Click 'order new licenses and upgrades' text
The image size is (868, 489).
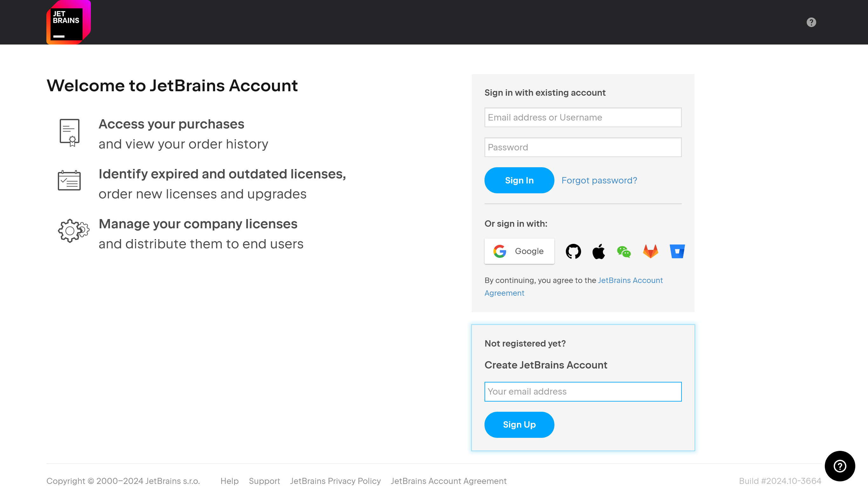point(202,194)
